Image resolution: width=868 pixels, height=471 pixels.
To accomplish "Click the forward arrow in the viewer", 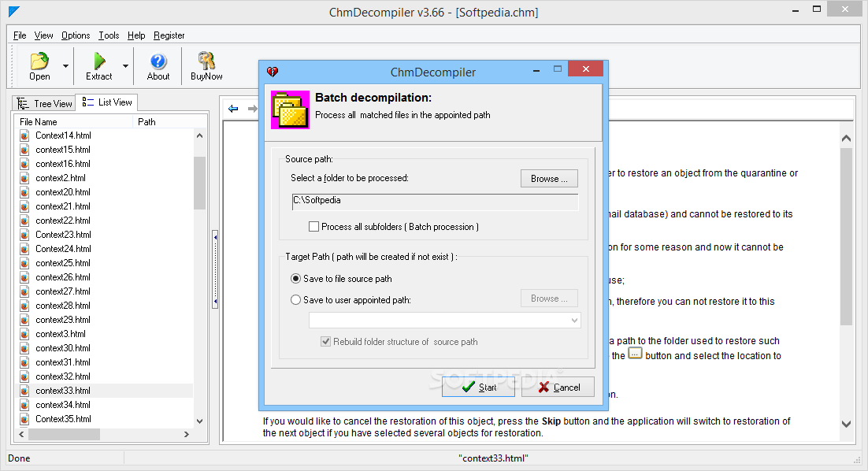I will point(252,109).
